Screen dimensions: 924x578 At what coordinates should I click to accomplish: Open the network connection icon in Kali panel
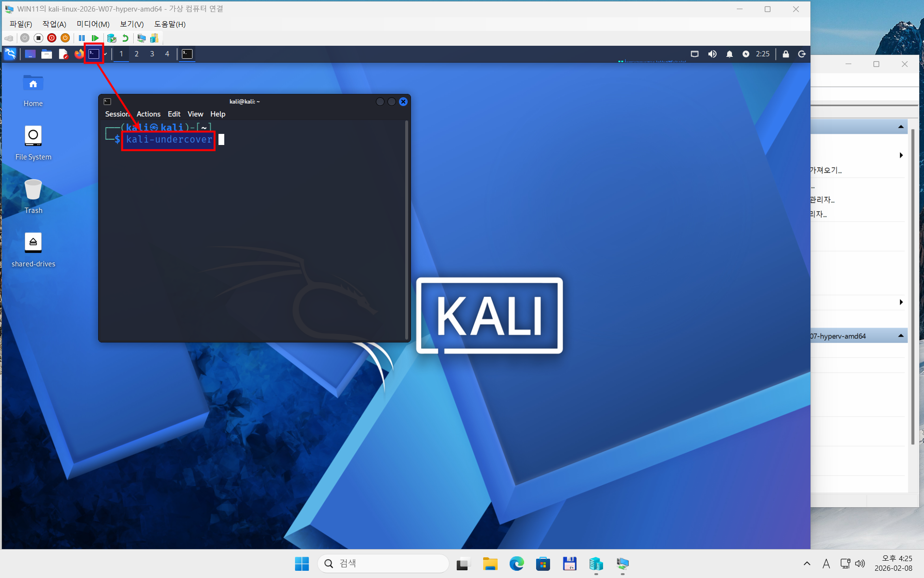[x=694, y=54]
